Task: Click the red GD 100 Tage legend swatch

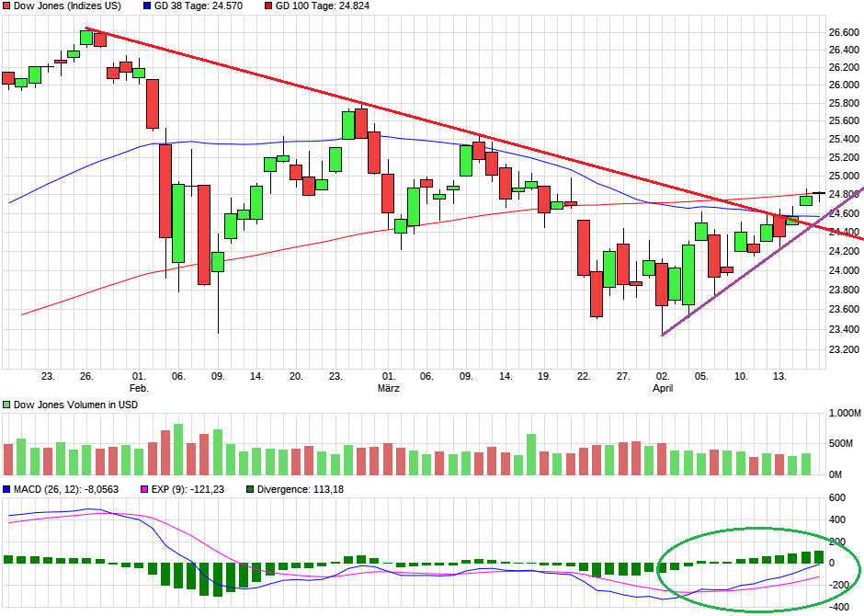Action: (x=267, y=6)
